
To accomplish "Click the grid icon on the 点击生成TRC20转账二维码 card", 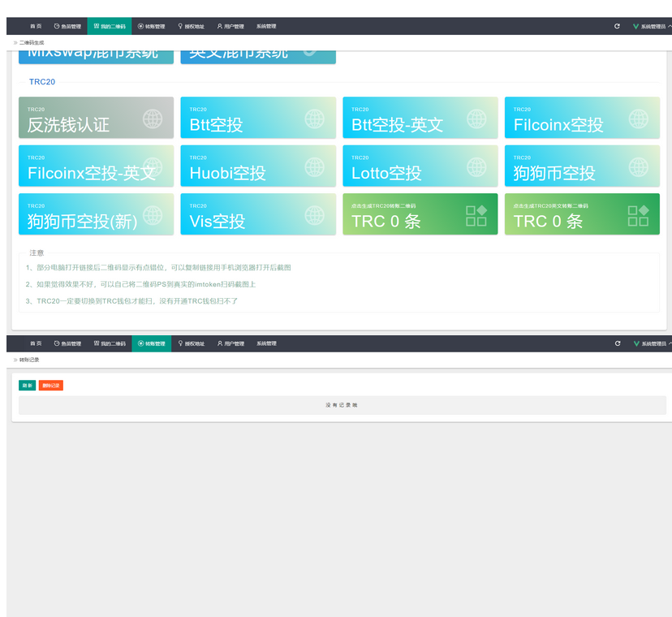I will pyautogui.click(x=476, y=215).
